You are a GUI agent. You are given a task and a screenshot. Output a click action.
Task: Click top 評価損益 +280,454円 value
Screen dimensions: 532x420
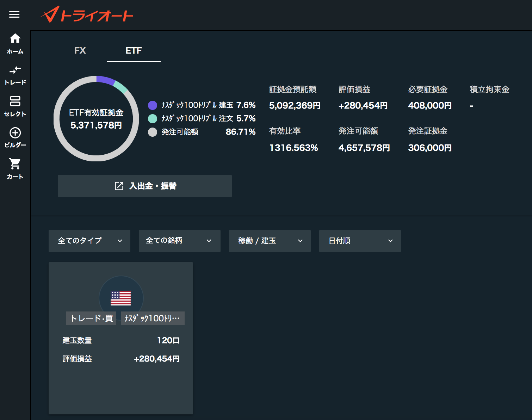tap(363, 106)
